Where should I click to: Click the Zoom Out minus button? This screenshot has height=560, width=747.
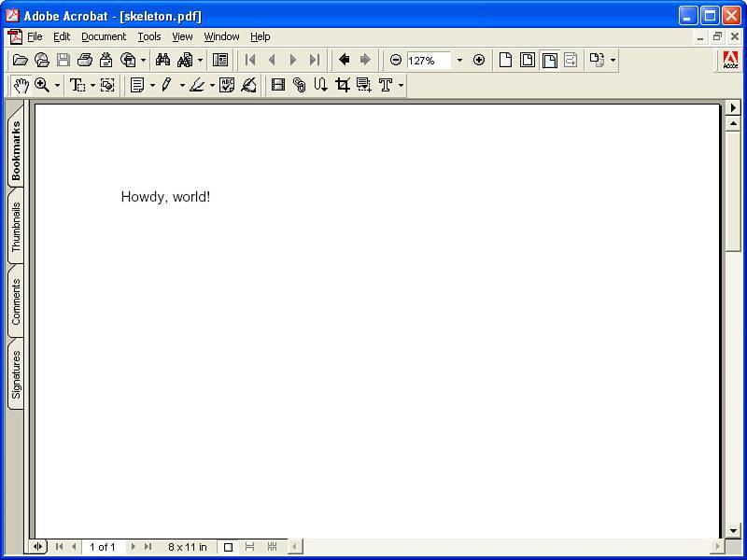click(395, 60)
